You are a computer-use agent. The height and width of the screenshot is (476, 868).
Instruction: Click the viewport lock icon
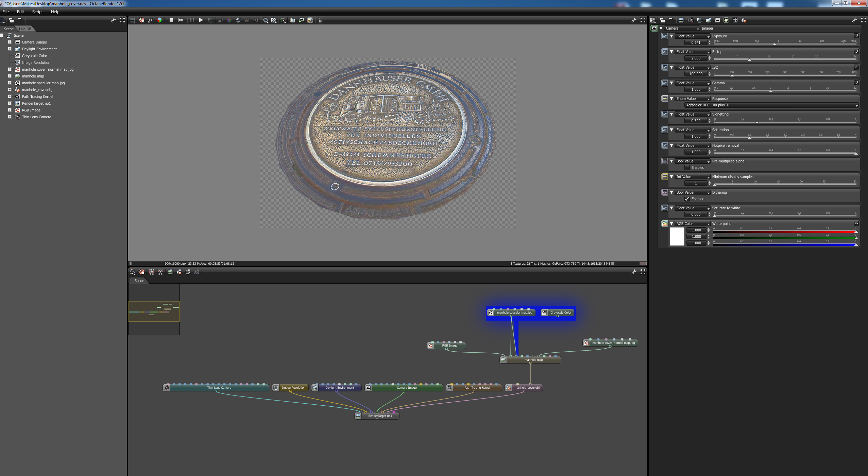click(x=320, y=20)
